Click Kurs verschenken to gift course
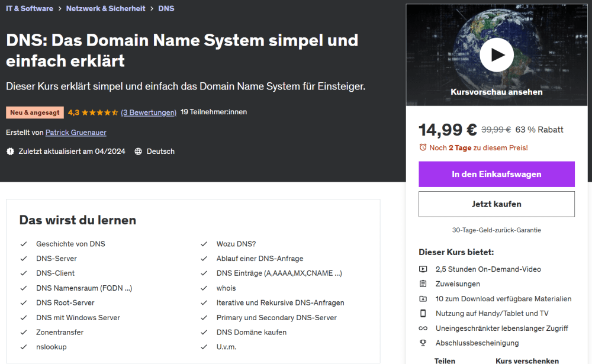592x364 pixels. tap(527, 360)
